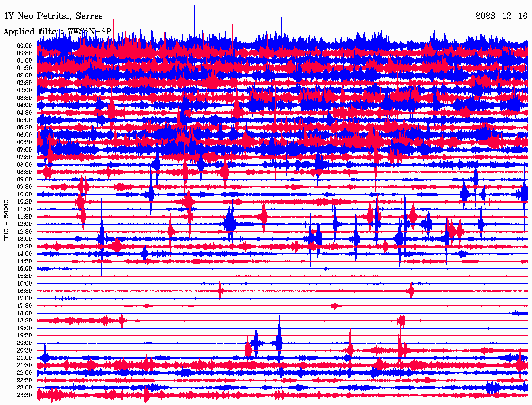The height and width of the screenshot is (405, 532).
Task: Click the 10:00 time label
Action: (x=24, y=194)
